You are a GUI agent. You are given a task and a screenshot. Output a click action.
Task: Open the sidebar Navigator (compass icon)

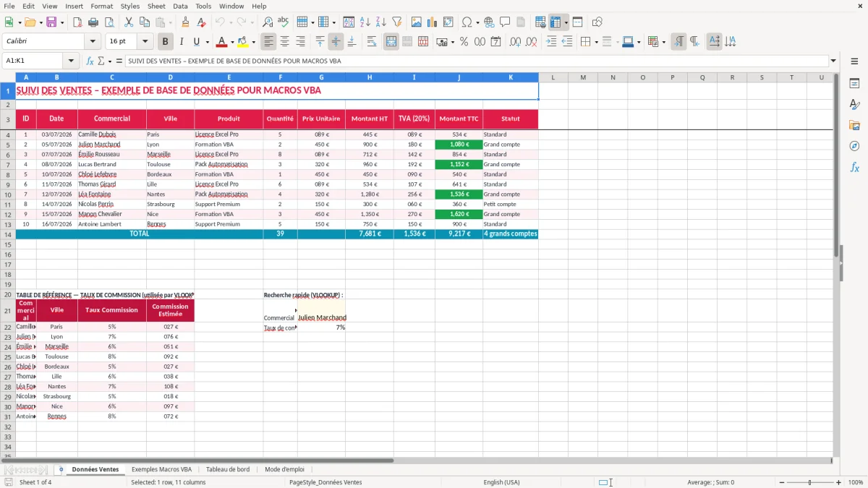(x=854, y=146)
